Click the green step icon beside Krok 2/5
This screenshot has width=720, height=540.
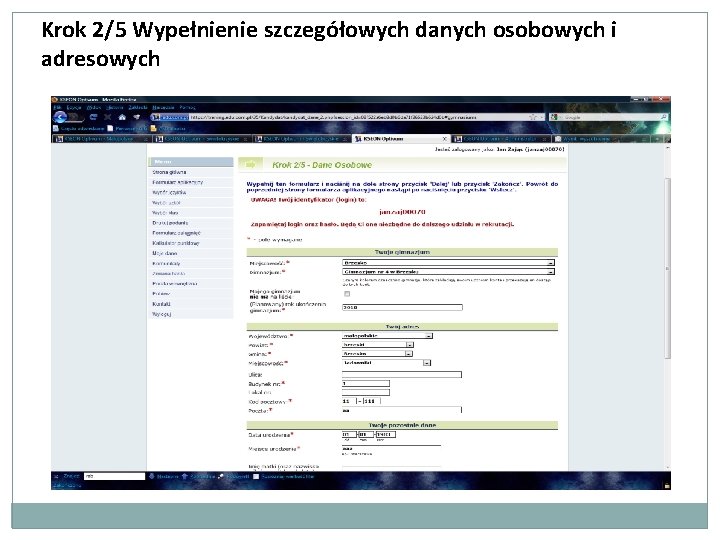(250, 164)
